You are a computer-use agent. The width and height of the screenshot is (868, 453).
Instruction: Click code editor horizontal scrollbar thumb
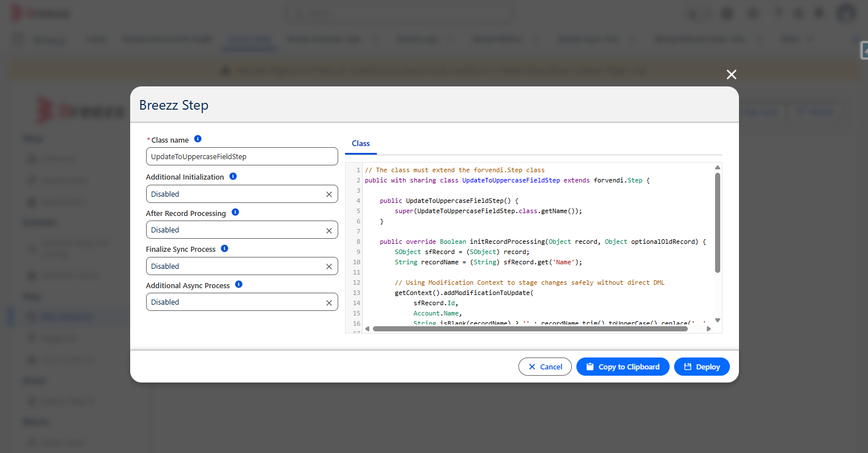530,329
